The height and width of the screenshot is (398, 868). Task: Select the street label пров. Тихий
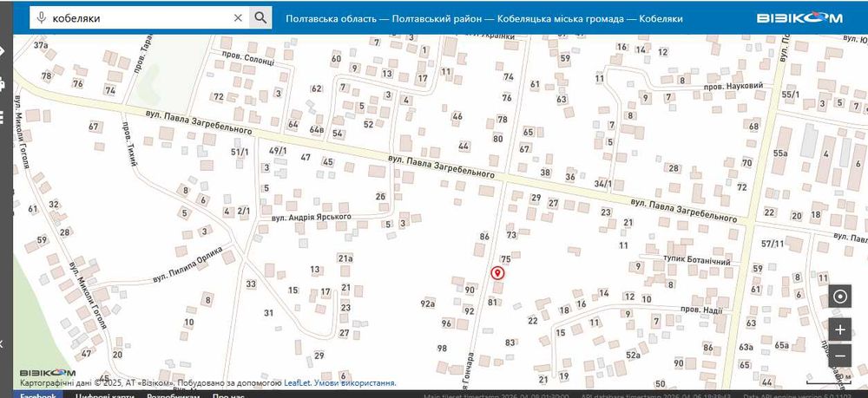pyautogui.click(x=129, y=144)
